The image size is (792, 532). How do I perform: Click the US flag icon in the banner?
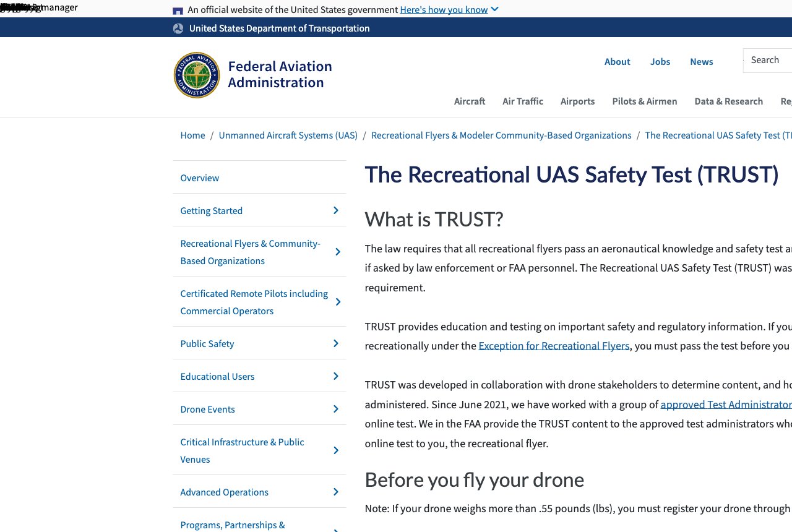click(x=178, y=9)
